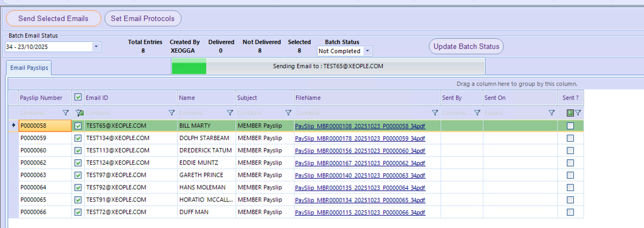Image resolution: width=644 pixels, height=228 pixels.
Task: Expand the Batch Status Not Completed dropdown
Action: (367, 52)
